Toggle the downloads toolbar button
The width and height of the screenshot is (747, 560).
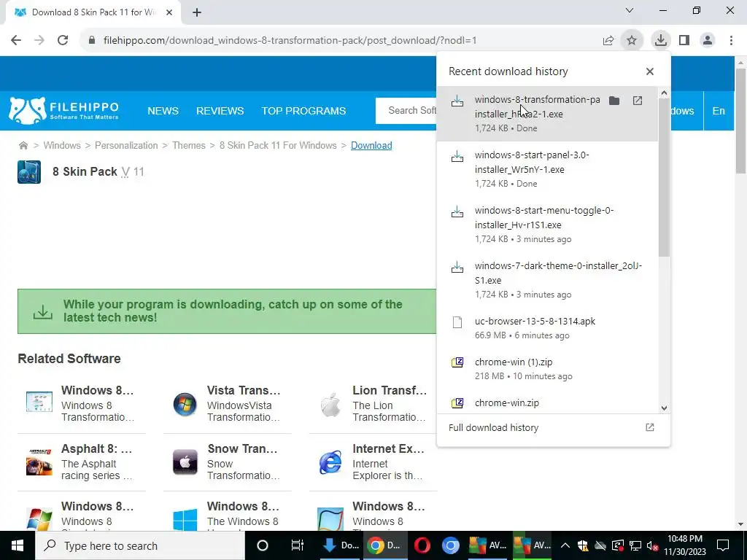pos(660,41)
